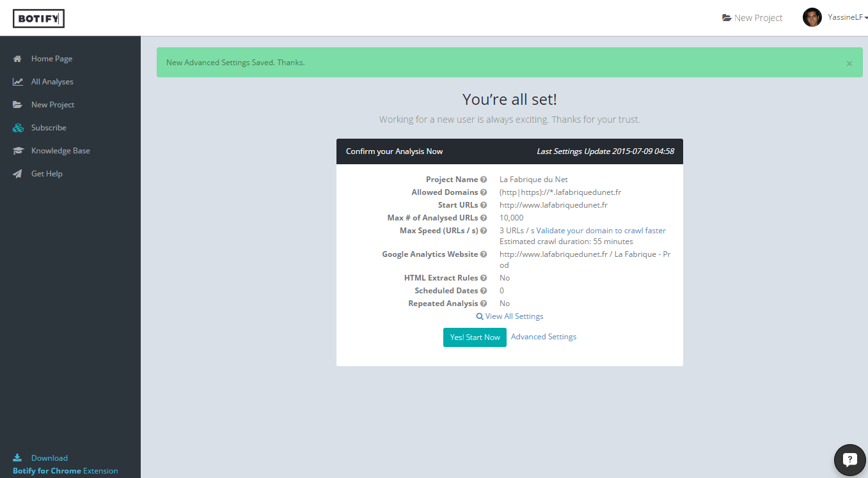Expand the YassineLF user dropdown
This screenshot has width=868, height=478.
tap(848, 18)
